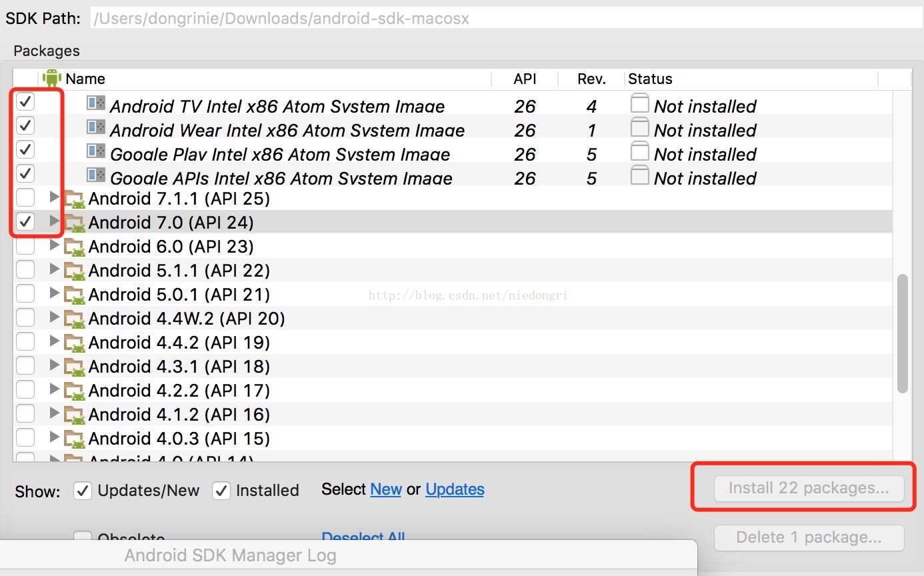Viewport: 924px width, 576px height.
Task: Expand the Android 4.1.2 (API 16) node
Action: [x=55, y=413]
